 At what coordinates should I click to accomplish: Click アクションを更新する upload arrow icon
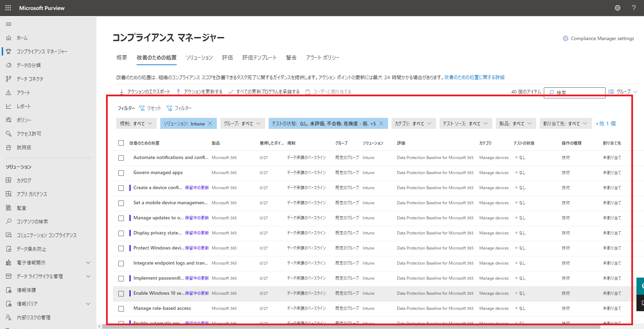click(178, 92)
